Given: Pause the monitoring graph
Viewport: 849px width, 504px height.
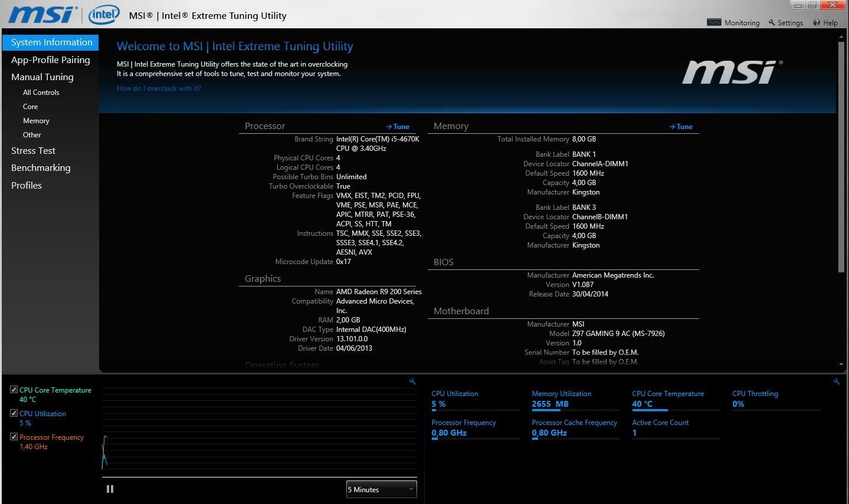Looking at the screenshot, I should [110, 489].
